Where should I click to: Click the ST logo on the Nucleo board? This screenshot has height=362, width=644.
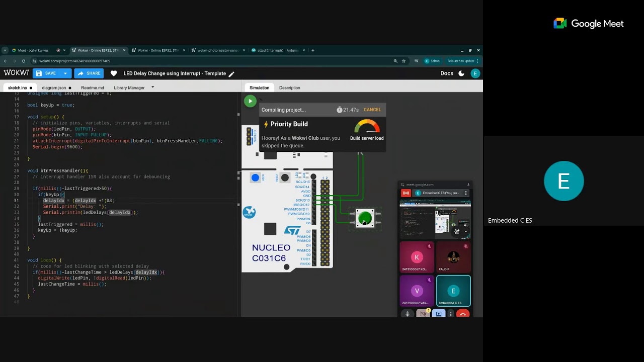[292, 230]
